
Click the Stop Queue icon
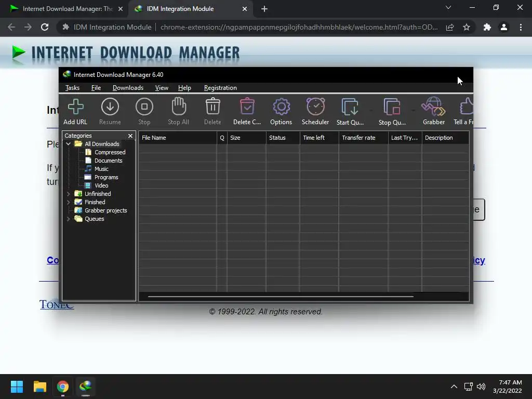pos(392,107)
